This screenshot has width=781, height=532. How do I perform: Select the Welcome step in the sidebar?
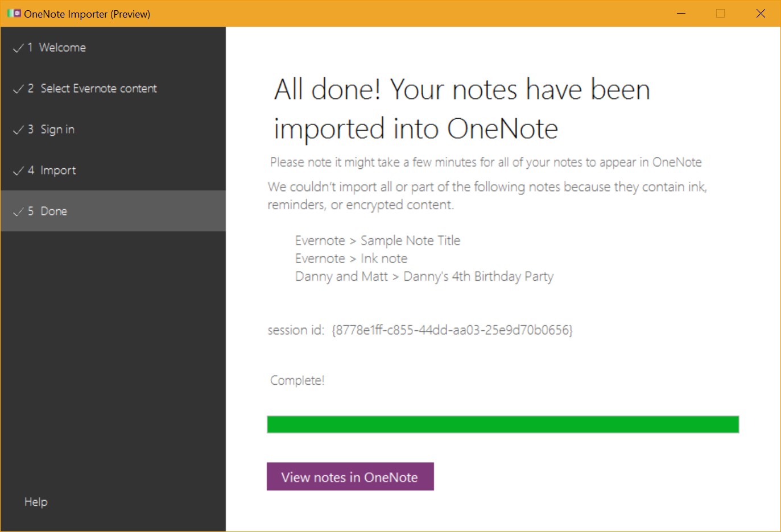click(63, 48)
